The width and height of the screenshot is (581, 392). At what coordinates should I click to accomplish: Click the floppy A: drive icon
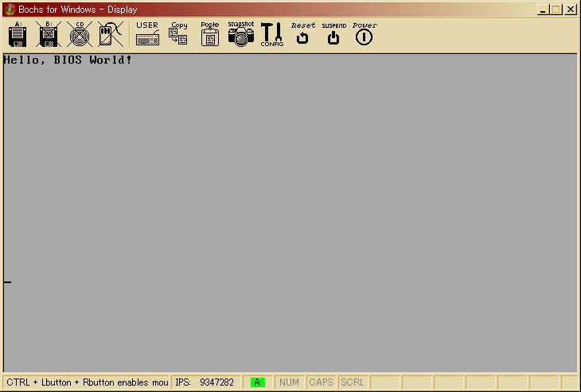tap(18, 34)
